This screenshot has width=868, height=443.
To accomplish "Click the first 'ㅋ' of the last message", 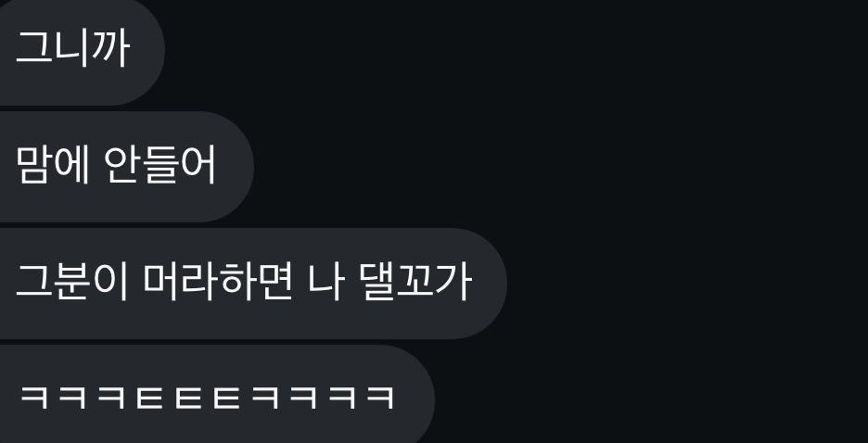I will coord(33,398).
